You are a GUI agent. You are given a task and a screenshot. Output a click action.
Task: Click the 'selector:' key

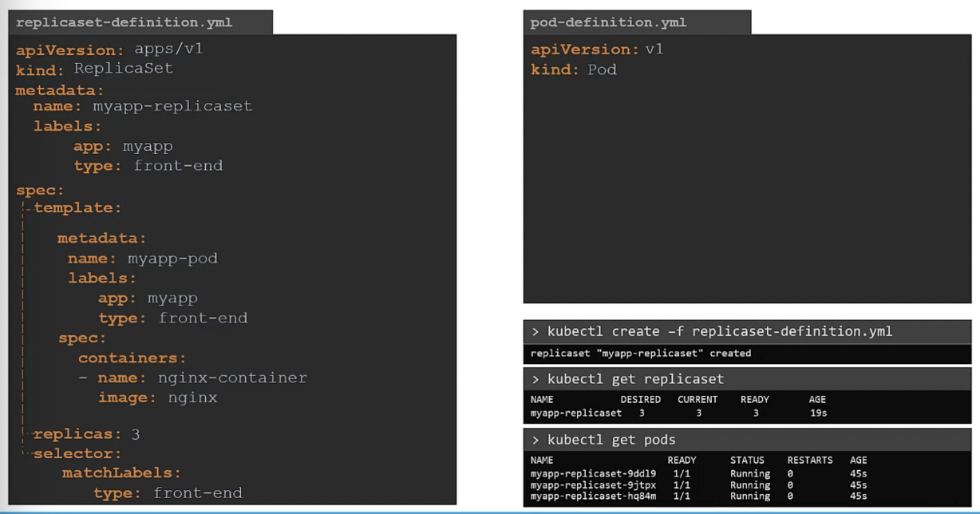tap(77, 453)
